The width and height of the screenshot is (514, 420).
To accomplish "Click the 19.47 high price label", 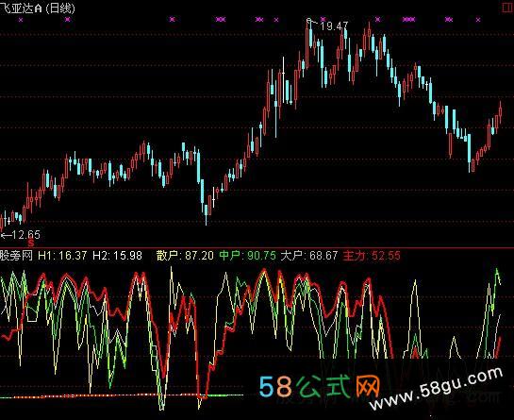I will [x=334, y=26].
